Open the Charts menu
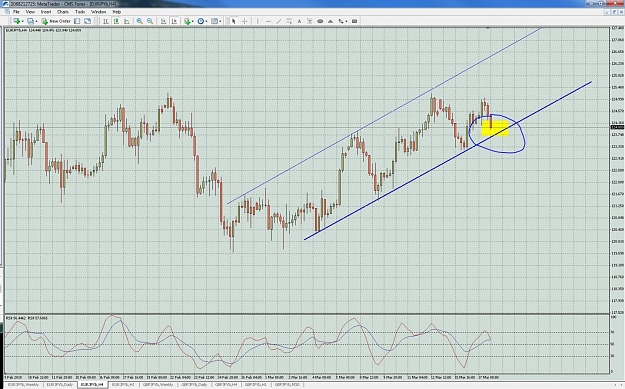 pyautogui.click(x=63, y=12)
